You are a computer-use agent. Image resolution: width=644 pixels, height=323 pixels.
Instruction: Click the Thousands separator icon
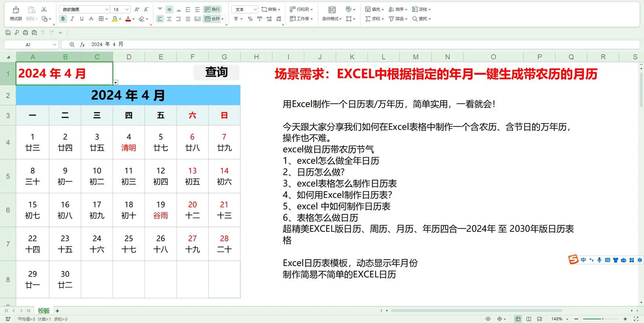click(x=260, y=19)
